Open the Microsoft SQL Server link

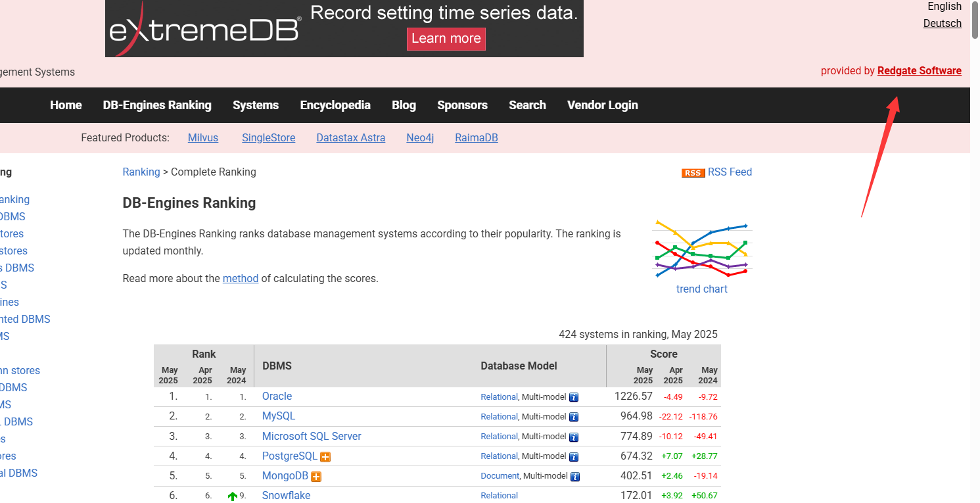coord(312,437)
